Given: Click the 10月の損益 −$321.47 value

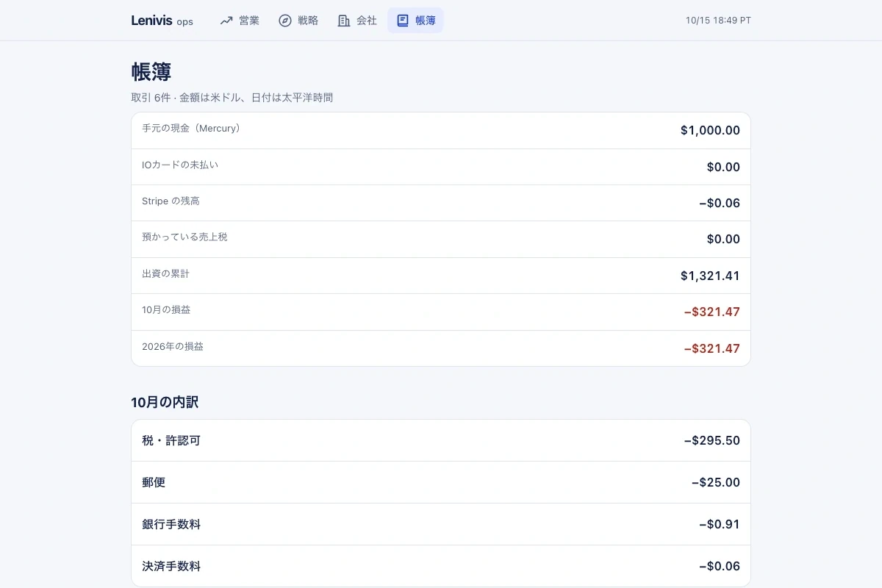Looking at the screenshot, I should coord(711,312).
